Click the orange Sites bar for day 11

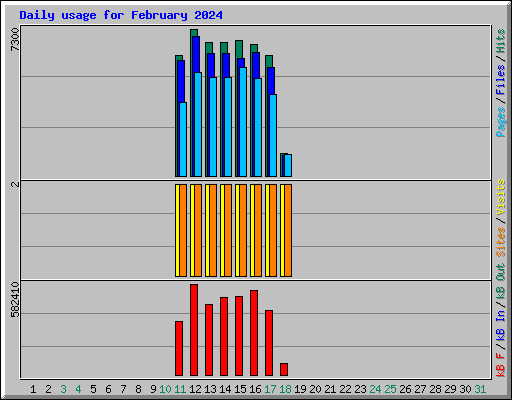pos(183,230)
